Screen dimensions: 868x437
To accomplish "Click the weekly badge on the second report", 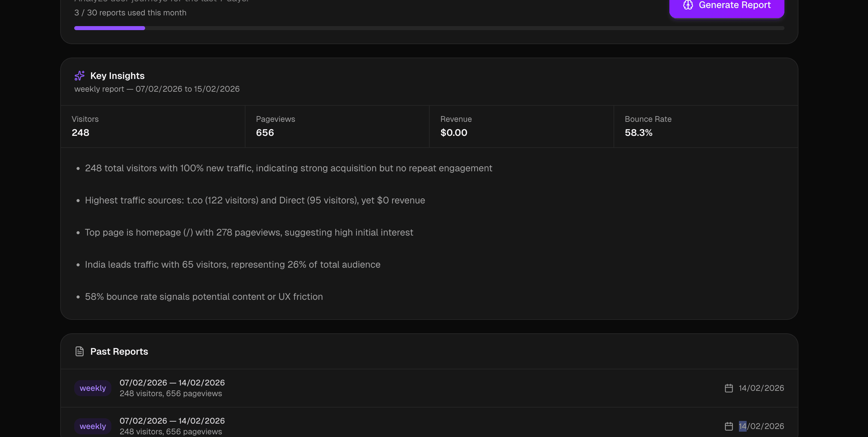I will pos(93,426).
